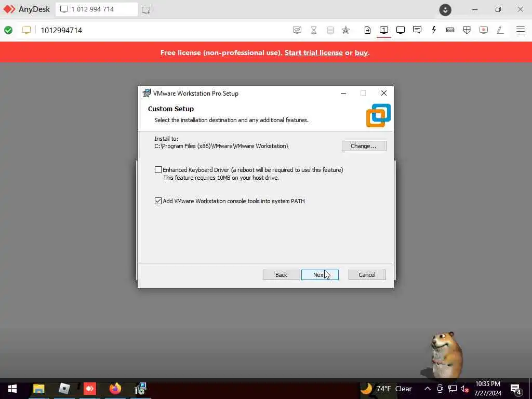
Task: Click the AnyDesk download/update arrow icon
Action: [445, 9]
